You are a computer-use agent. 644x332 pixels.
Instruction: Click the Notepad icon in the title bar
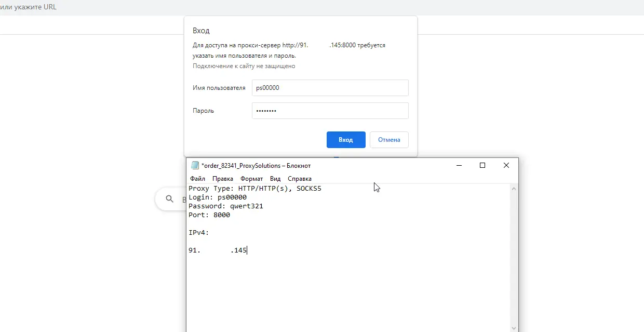pos(195,165)
